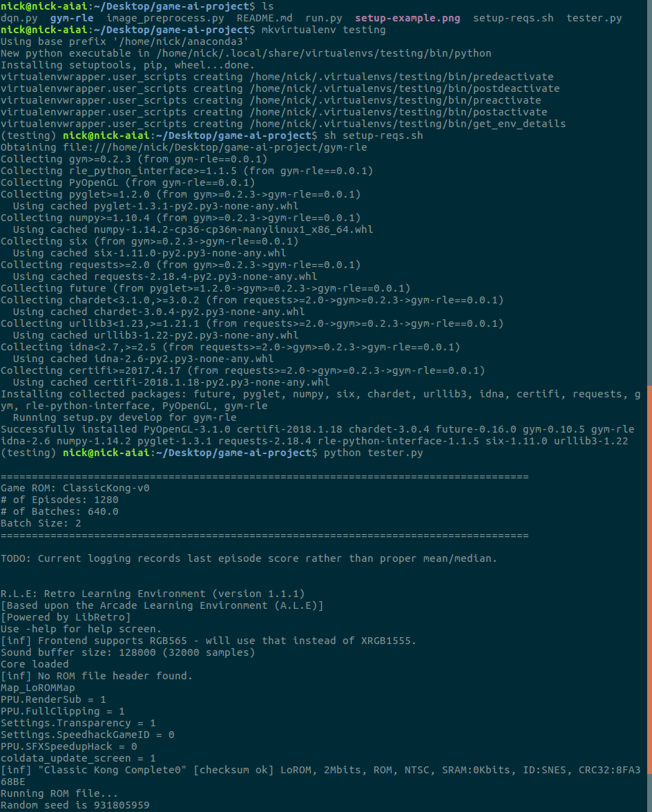Screen dimensions: 652x812
Task: Click 'PPU.SFXSpeedupHack = 0'
Action: pyautogui.click(x=69, y=747)
